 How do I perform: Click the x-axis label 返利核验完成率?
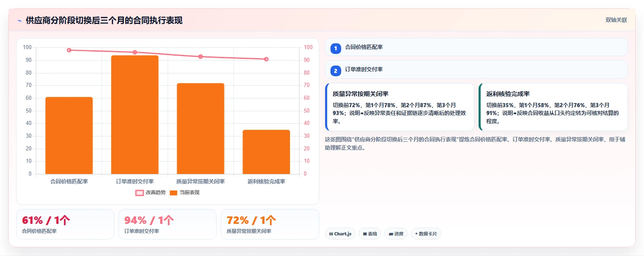pos(266,181)
